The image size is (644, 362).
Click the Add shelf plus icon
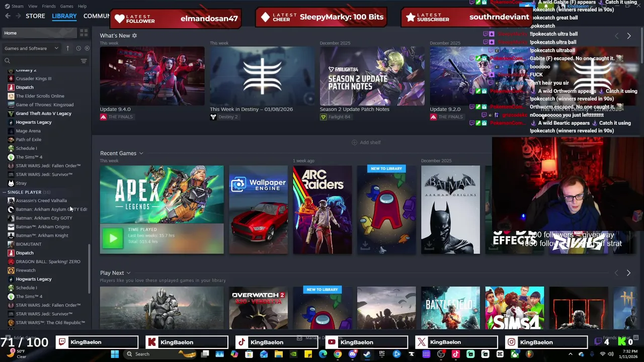[x=354, y=142]
